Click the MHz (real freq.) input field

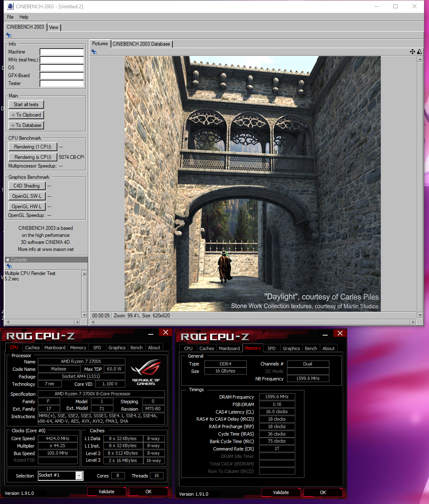coord(62,60)
